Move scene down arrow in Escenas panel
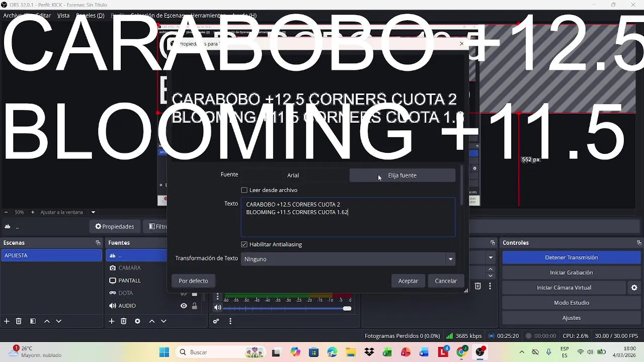 tap(58, 321)
